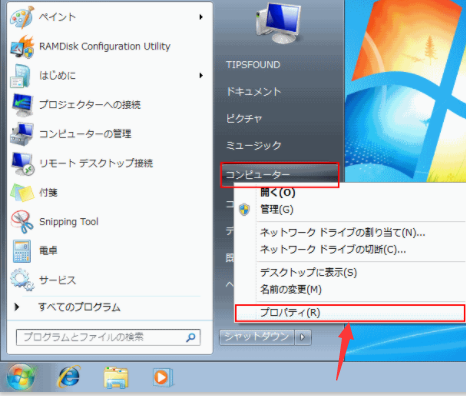This screenshot has width=466, height=396.
Task: Click プロパティ(R) in the context menu
Action: pos(349,313)
